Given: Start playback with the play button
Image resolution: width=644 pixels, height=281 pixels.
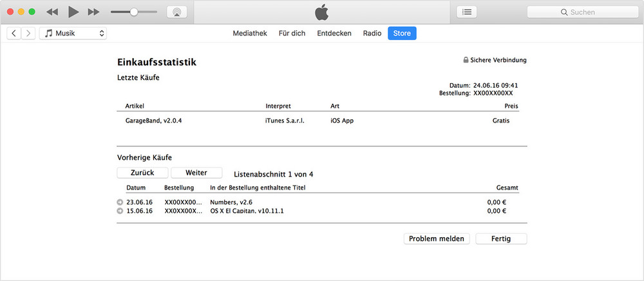Looking at the screenshot, I should [73, 12].
